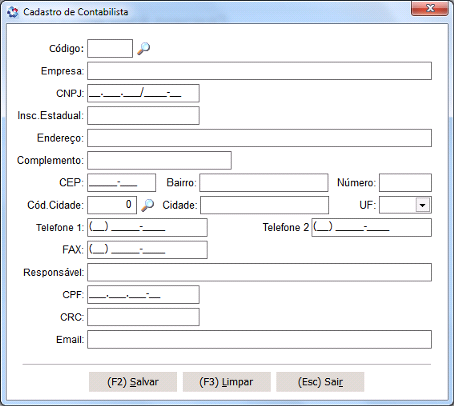Viewport: 454px width, 406px height.
Task: Close the Cadastro de Contabilista window
Action: (430, 8)
